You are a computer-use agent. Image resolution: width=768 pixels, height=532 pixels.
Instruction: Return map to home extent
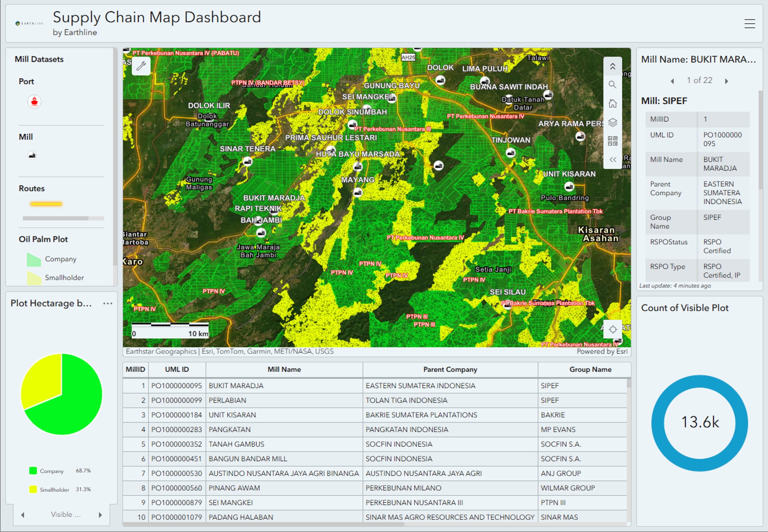pos(612,103)
